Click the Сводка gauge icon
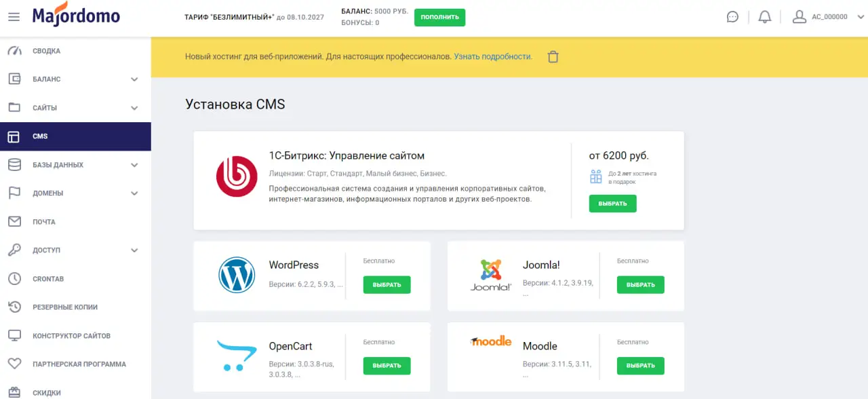Image resolution: width=868 pixels, height=399 pixels. click(x=14, y=51)
